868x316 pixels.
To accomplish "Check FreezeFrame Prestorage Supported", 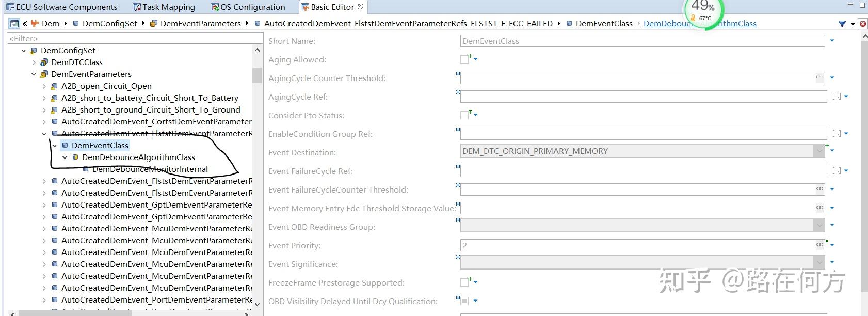I will pos(464,282).
